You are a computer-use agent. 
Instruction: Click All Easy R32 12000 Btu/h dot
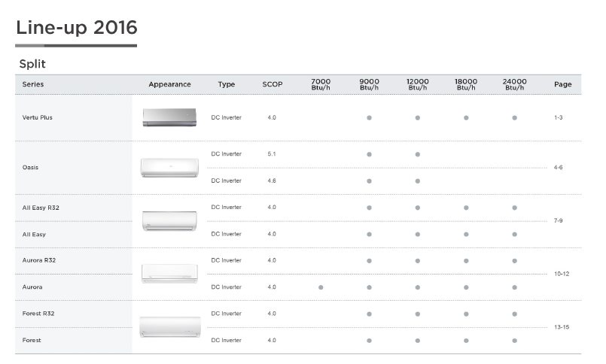(417, 208)
